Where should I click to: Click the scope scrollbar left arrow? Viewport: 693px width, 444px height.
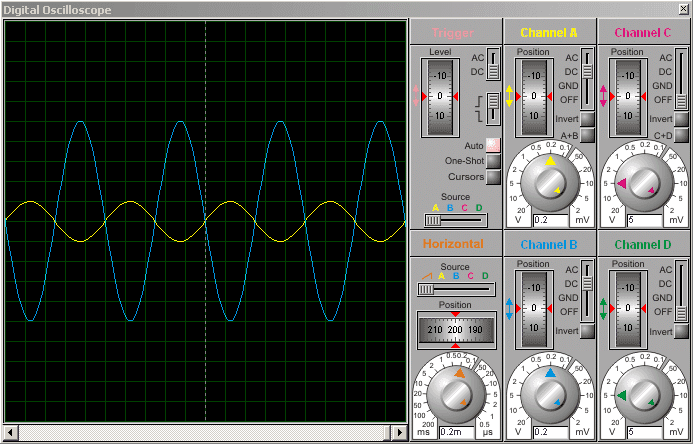(x=11, y=433)
